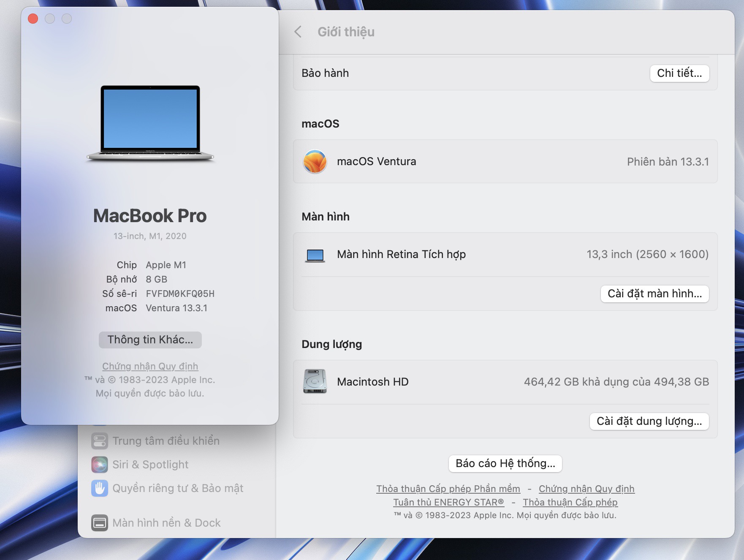Click the Màn hình nền & Dock icon
Image resolution: width=744 pixels, height=560 pixels.
tap(100, 523)
